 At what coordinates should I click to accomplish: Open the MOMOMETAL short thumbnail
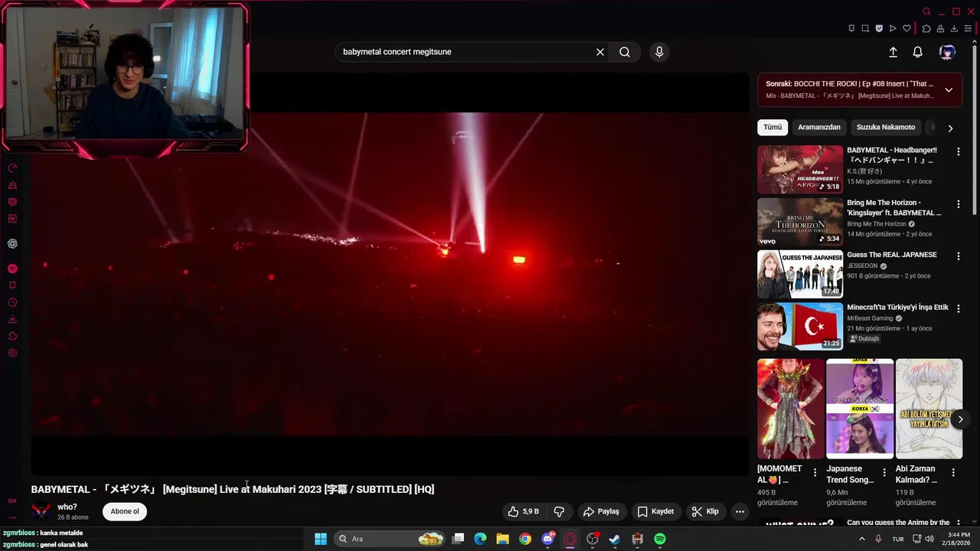[x=791, y=409]
